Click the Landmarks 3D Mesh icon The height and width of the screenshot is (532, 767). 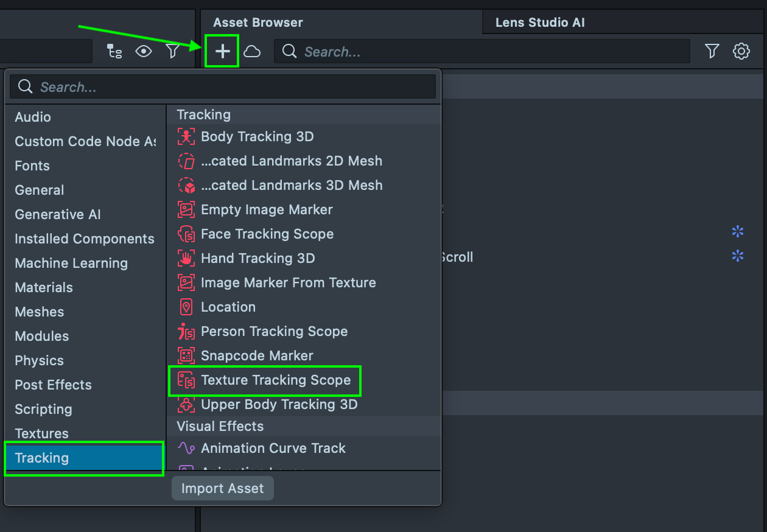tap(186, 185)
